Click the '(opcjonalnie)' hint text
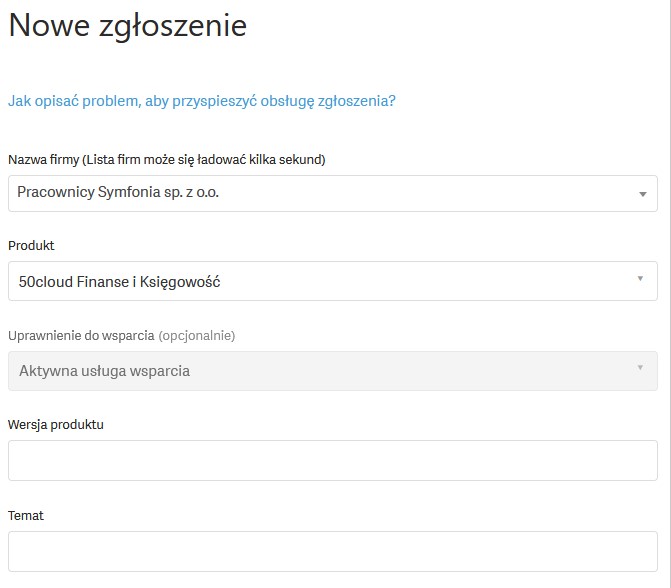This screenshot has height=588, width=671. coord(197,336)
